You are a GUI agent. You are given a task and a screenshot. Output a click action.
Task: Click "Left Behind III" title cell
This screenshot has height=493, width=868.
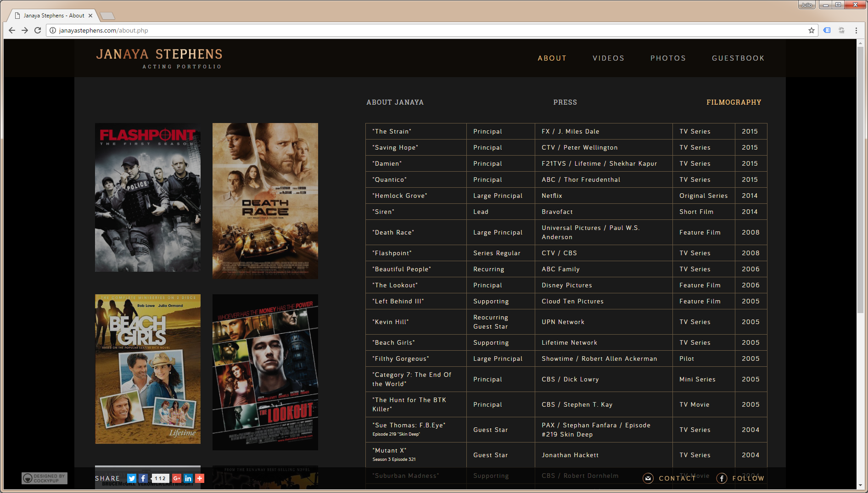pyautogui.click(x=416, y=301)
